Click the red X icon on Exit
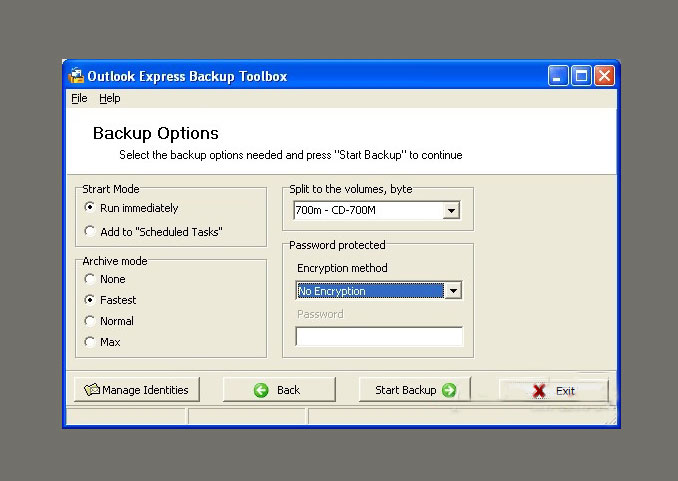Image resolution: width=678 pixels, height=481 pixels. [x=539, y=391]
